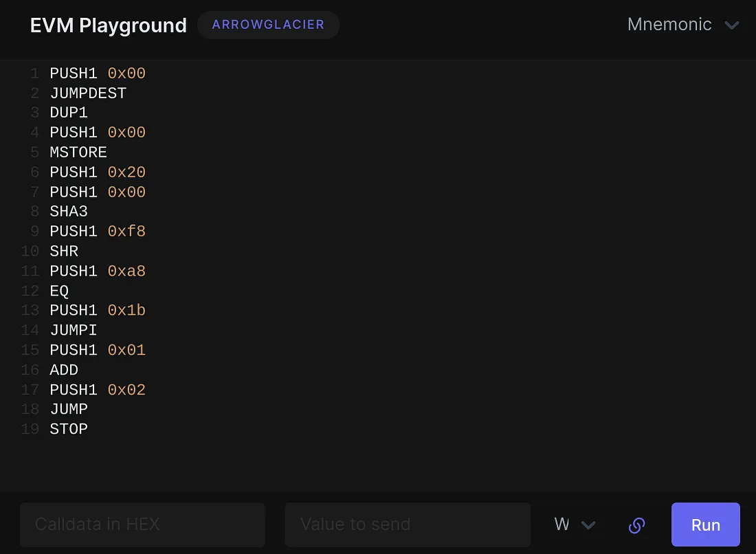Click the MSTORE opcode on line 5
The image size is (756, 554).
[78, 152]
